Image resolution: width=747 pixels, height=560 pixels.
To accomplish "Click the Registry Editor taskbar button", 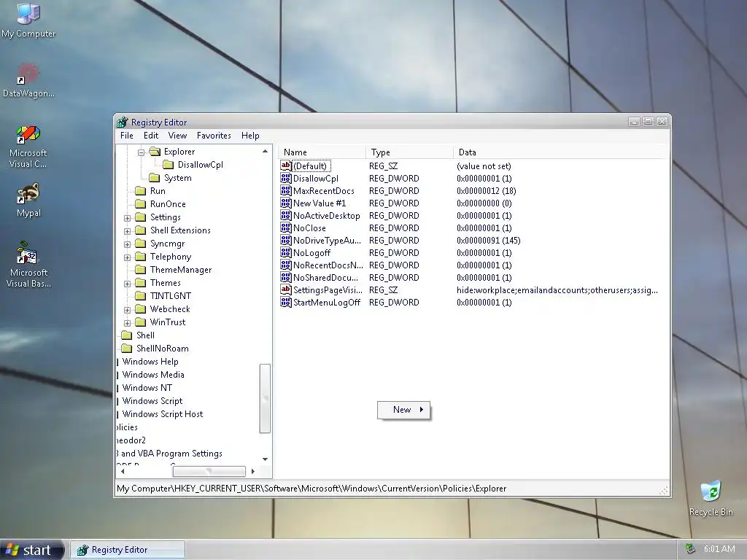I will click(x=128, y=550).
